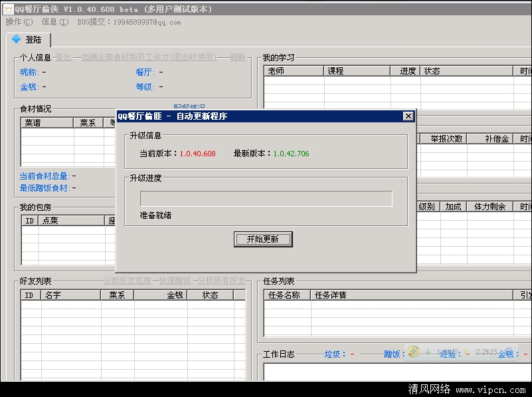
Task: Click the orange upload arrow overlay icon
Action: [466, 352]
